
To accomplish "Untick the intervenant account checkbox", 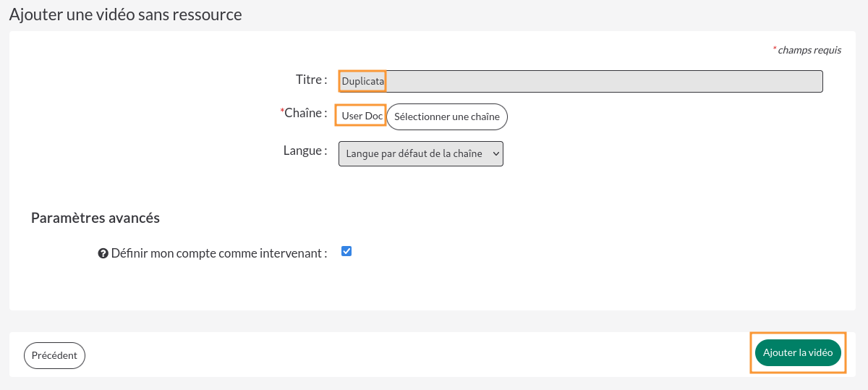I will [x=346, y=251].
